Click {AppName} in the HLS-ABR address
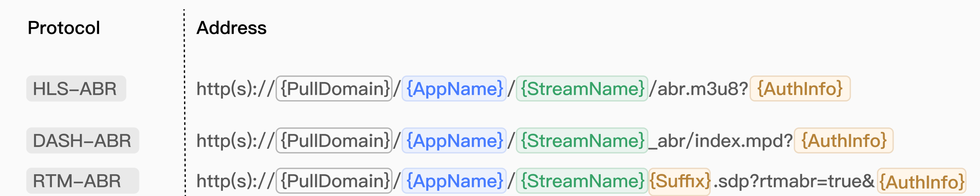Image resolution: width=980 pixels, height=196 pixels. click(454, 89)
